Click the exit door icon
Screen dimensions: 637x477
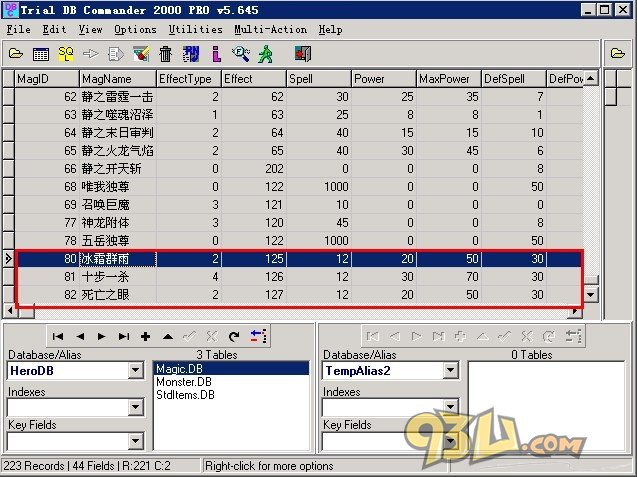303,54
